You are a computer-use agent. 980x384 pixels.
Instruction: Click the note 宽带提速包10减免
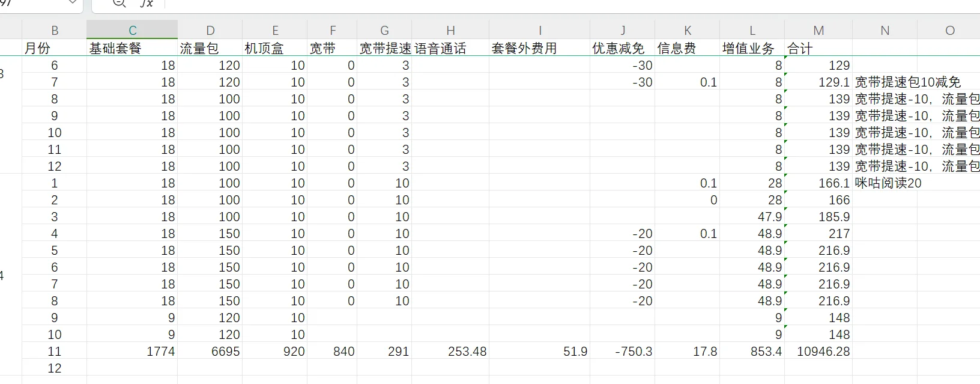click(x=907, y=82)
